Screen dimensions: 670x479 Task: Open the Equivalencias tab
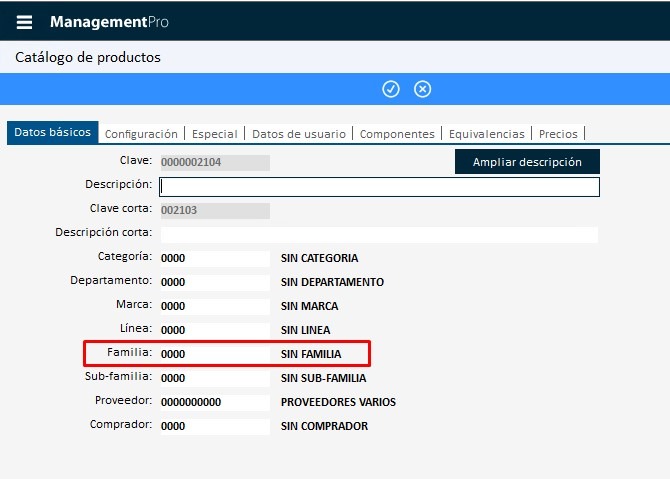click(x=486, y=133)
